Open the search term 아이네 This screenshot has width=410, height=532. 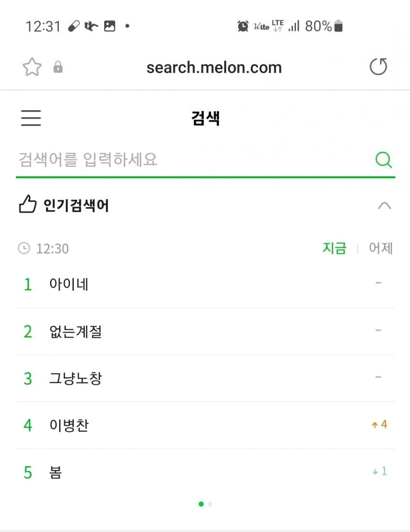[x=69, y=284]
